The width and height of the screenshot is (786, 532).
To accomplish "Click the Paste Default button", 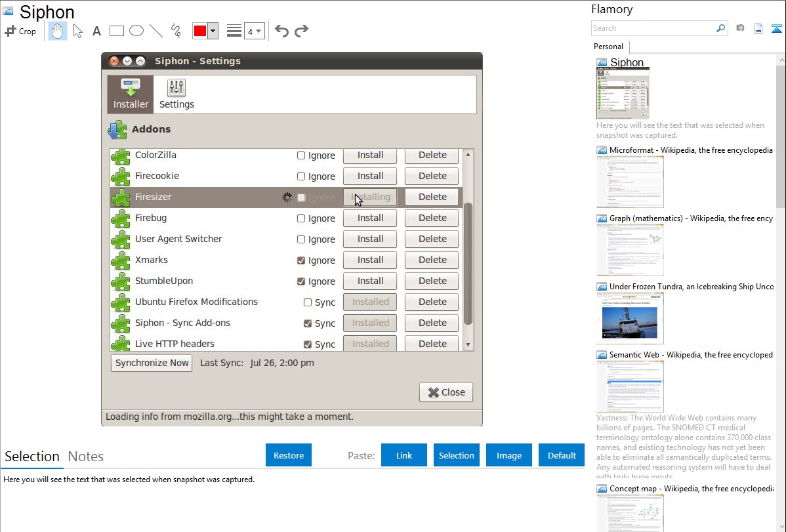I will coord(562,455).
